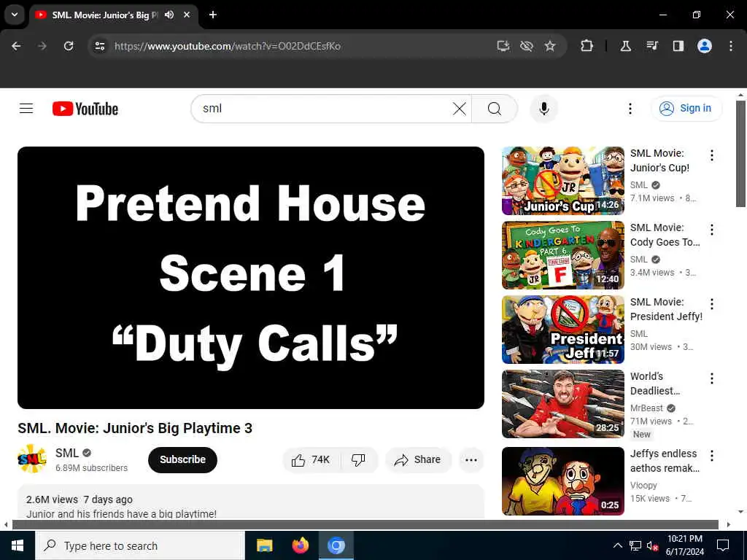
Task: Open SML Movie: Junior's Cup! title
Action: pos(659,160)
